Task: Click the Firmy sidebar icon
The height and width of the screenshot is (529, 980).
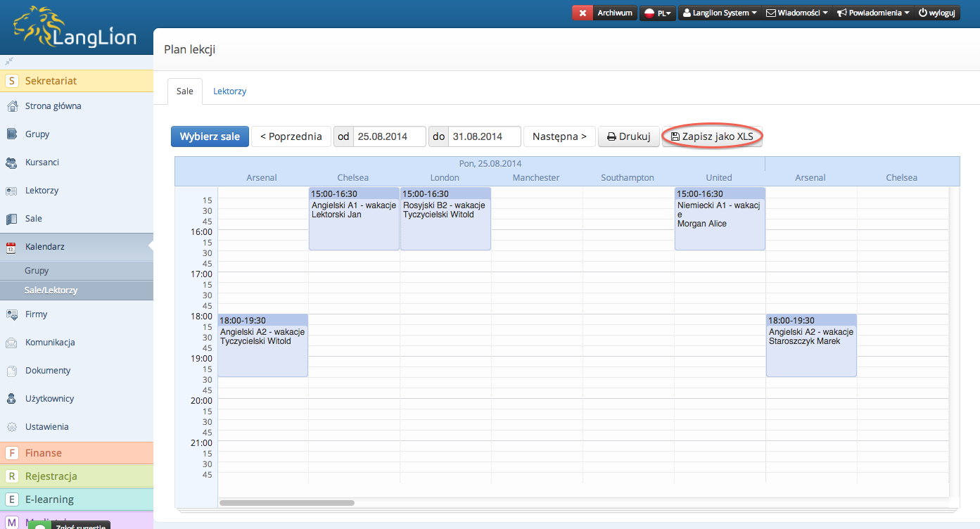Action: tap(11, 314)
